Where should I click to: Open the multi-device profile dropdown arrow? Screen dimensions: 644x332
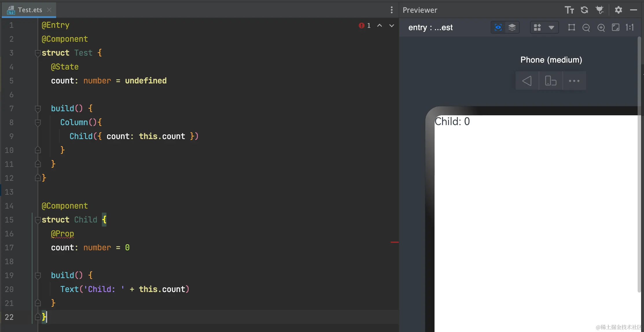coord(551,28)
